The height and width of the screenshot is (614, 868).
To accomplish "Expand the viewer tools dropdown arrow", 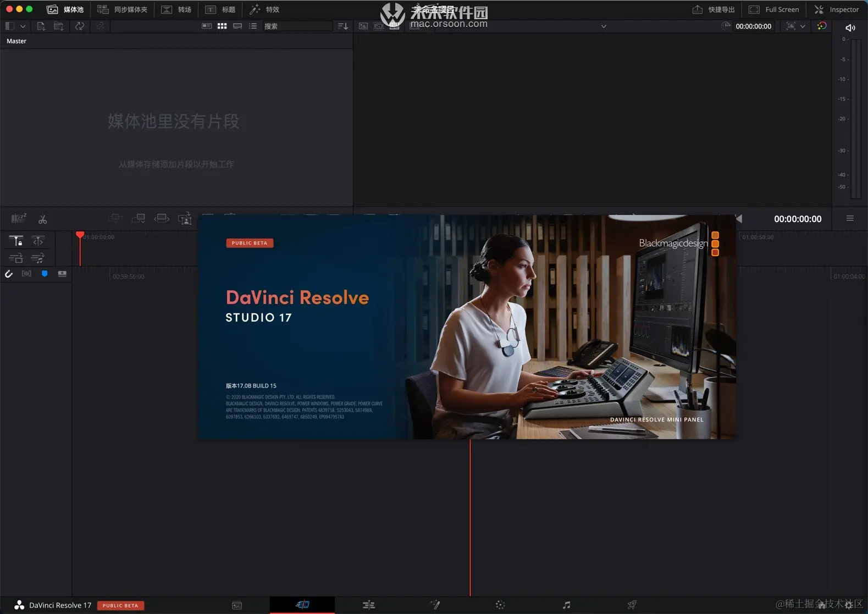I will [x=803, y=26].
